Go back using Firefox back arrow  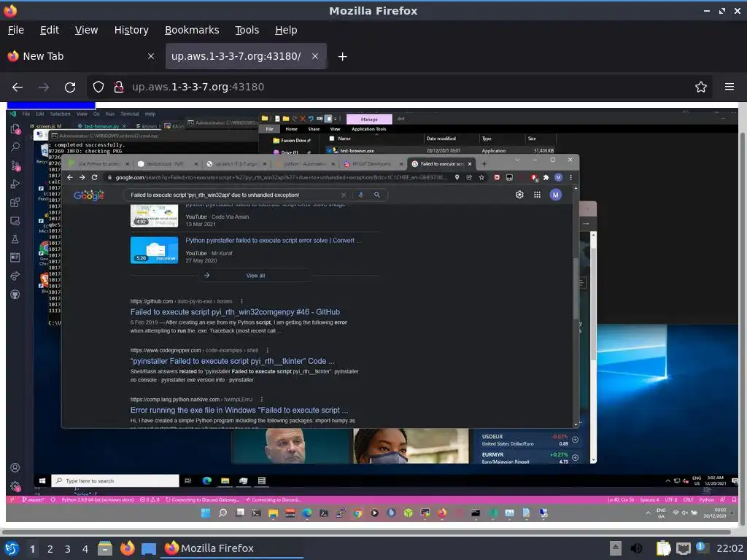18,87
